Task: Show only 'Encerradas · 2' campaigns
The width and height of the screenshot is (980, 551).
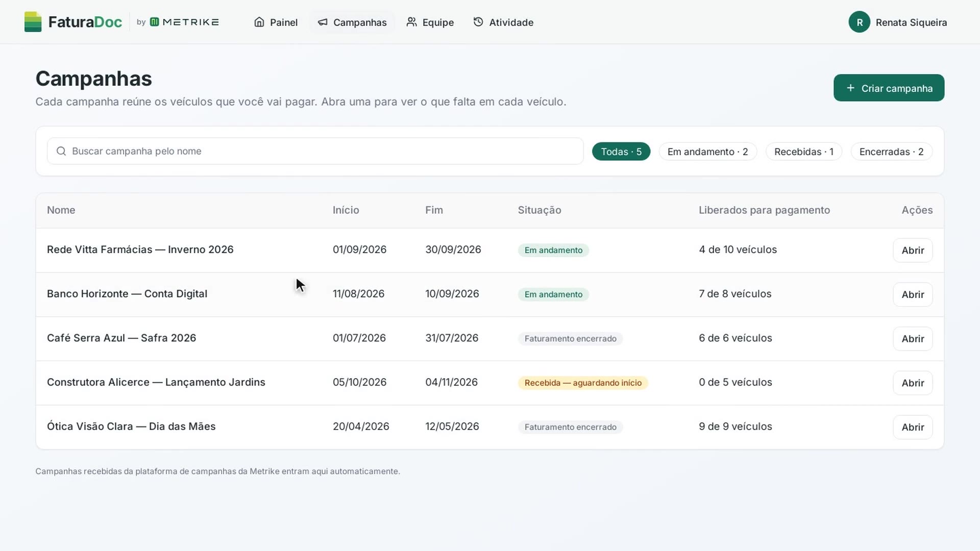Action: pyautogui.click(x=892, y=152)
